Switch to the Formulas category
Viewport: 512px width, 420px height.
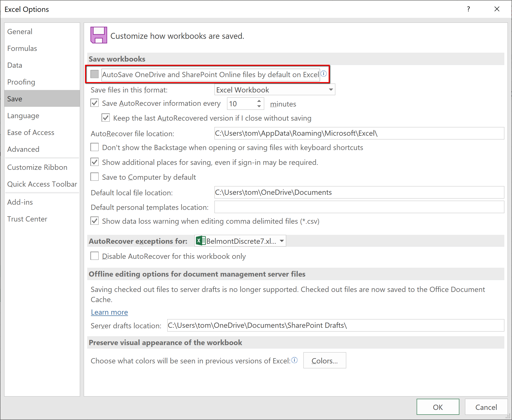click(42, 48)
